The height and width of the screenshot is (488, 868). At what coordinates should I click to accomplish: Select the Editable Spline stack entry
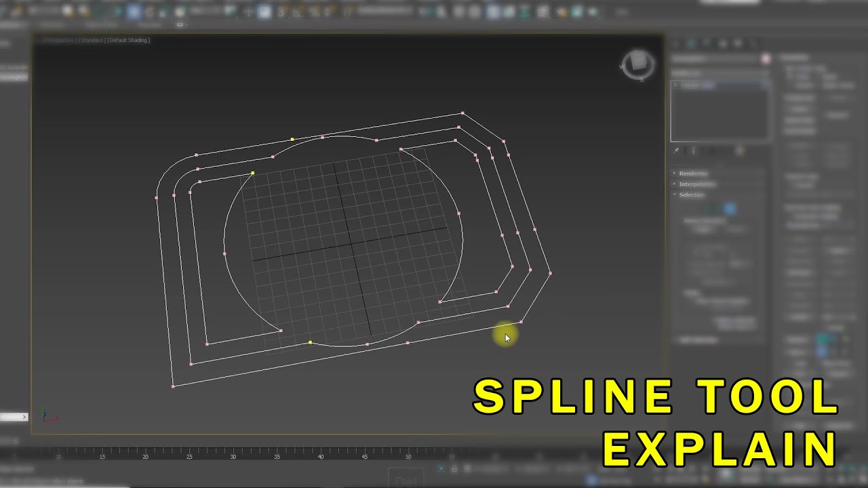(x=720, y=85)
